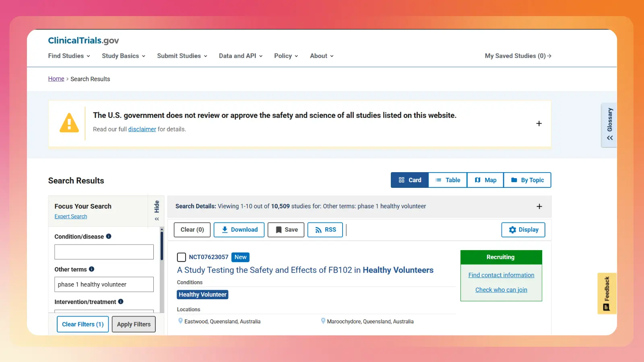Click info icon next to Other terms
644x362 pixels.
point(91,269)
